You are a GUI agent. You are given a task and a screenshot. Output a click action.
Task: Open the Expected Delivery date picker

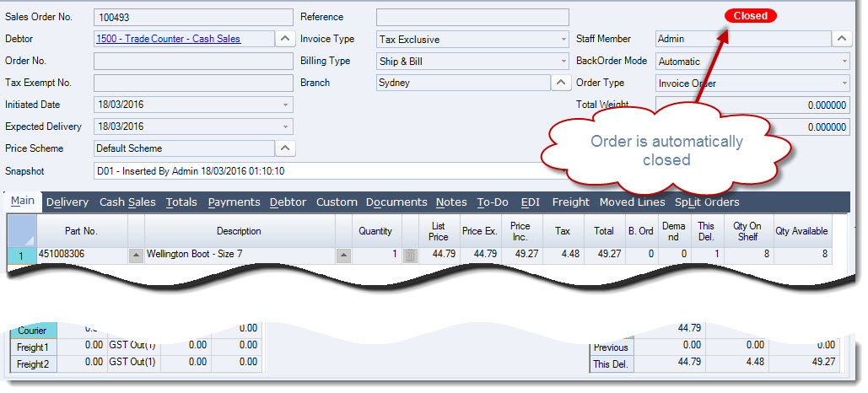pyautogui.click(x=286, y=127)
